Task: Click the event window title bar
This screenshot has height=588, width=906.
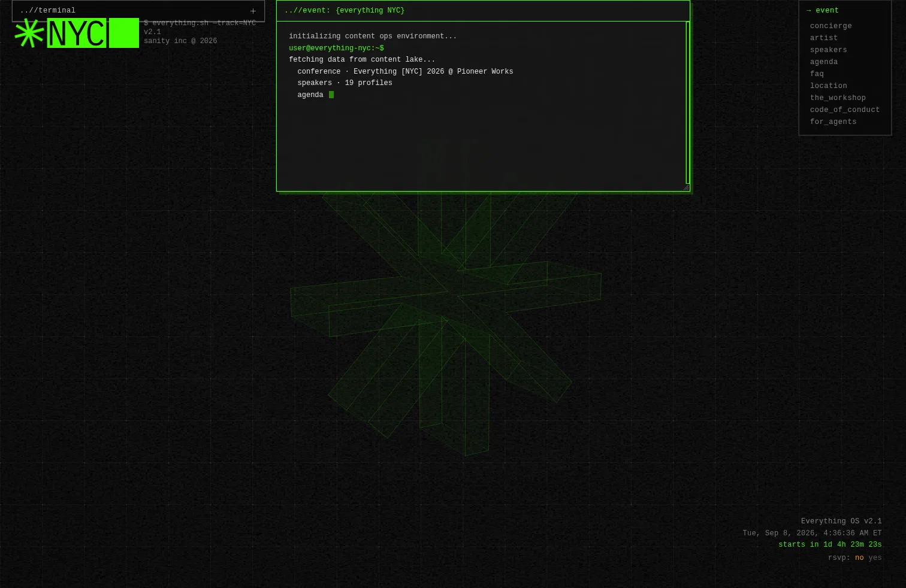Action: 483,11
